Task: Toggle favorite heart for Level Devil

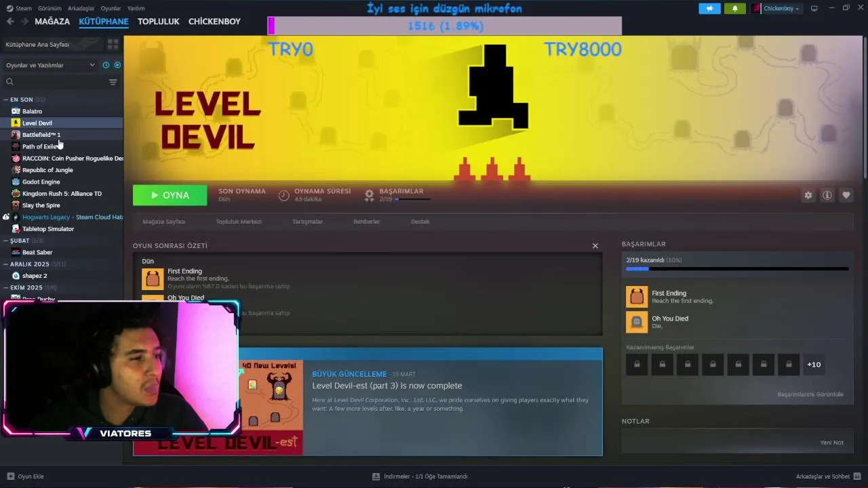Action: [846, 195]
